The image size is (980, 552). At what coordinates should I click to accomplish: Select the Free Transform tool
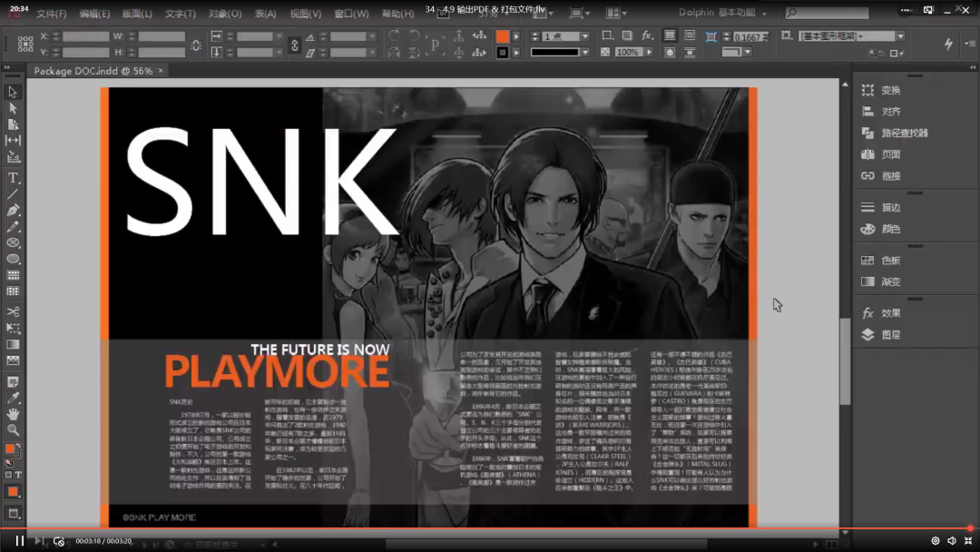coord(13,328)
